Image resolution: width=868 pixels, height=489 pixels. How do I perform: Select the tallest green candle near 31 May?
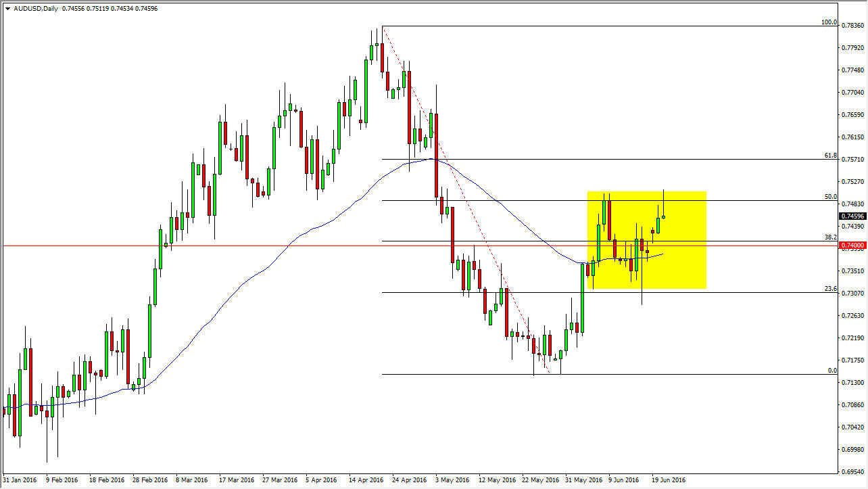583,298
